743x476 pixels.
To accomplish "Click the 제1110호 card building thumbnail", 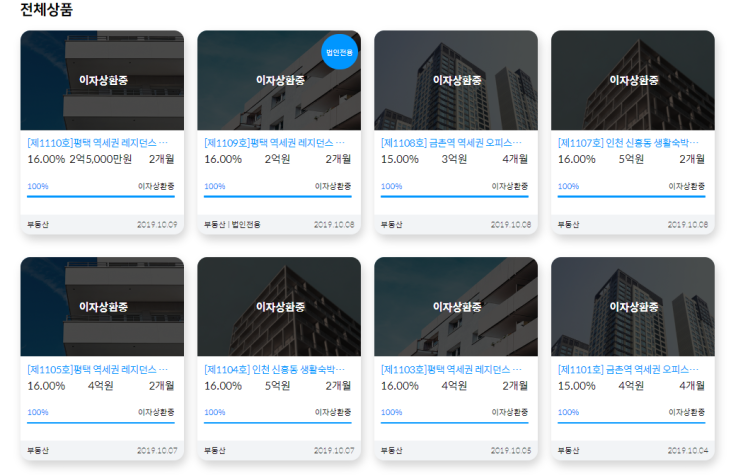I will click(x=102, y=81).
